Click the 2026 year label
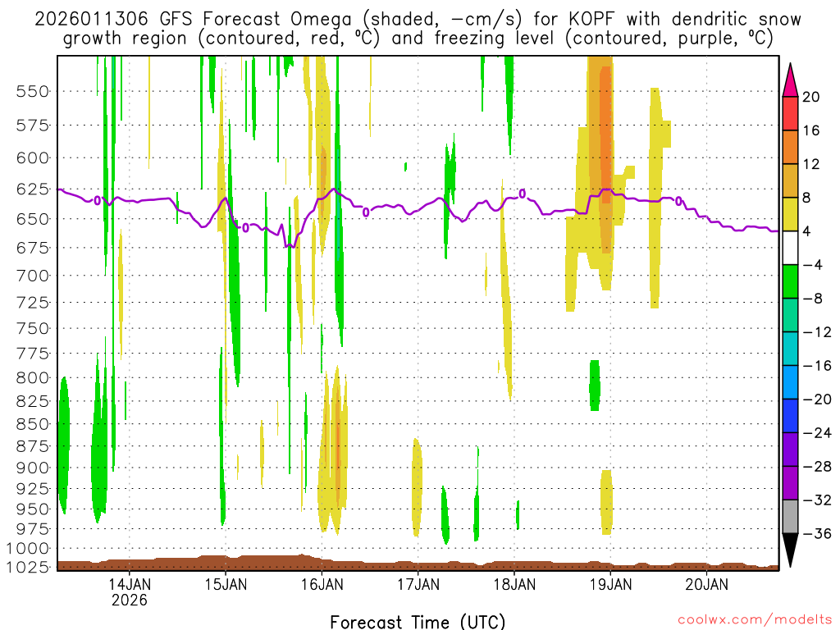Viewport: 840px width, 630px height. pos(130,600)
